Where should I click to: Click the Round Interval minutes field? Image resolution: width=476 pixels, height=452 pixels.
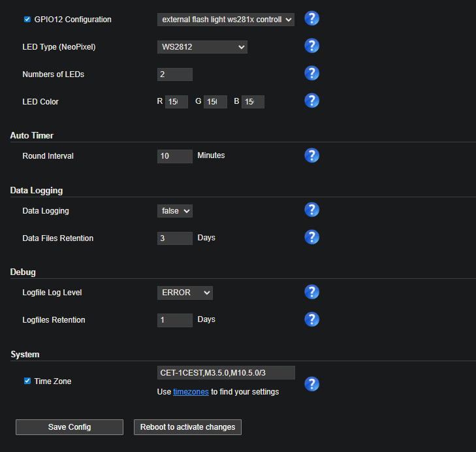174,156
